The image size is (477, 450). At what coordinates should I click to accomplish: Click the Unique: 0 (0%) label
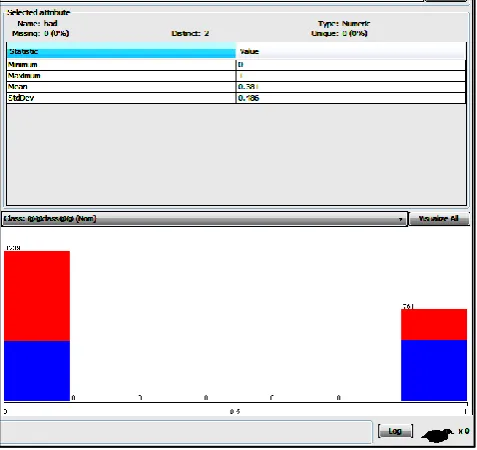(x=339, y=33)
